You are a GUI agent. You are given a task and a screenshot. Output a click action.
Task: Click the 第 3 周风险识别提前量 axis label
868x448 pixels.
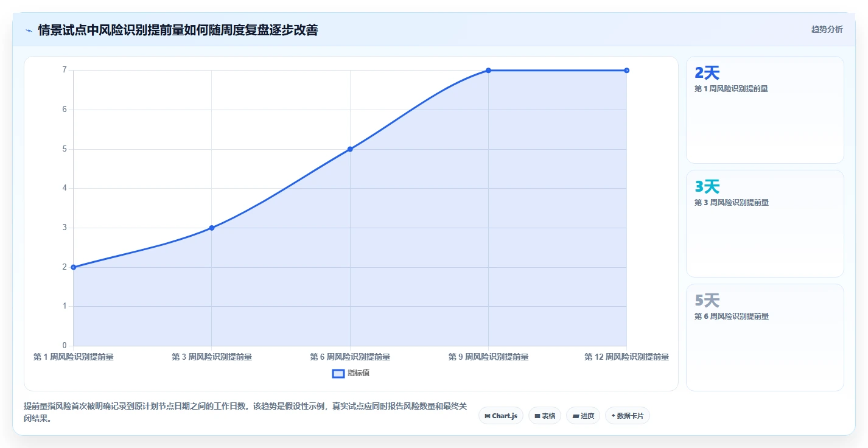pos(212,357)
